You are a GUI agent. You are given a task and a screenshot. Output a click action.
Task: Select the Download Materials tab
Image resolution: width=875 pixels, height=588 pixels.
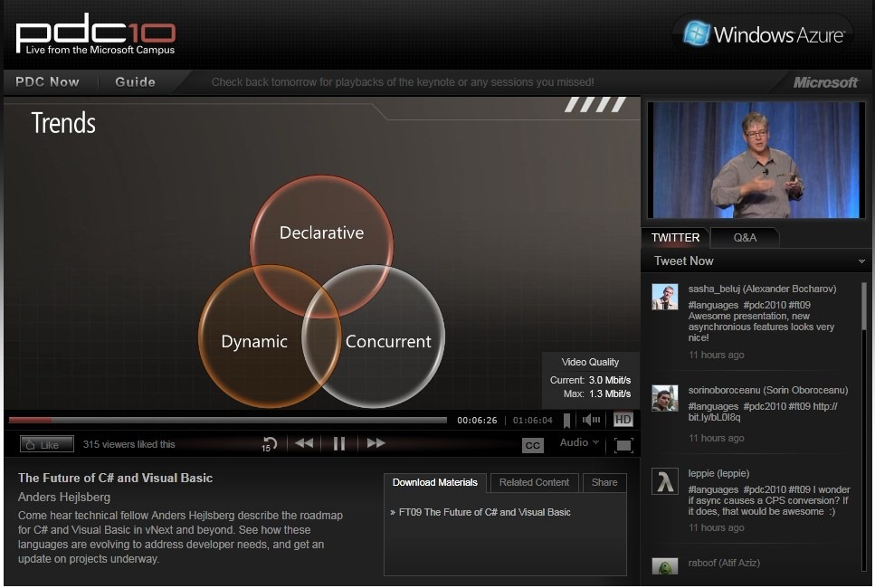click(434, 482)
